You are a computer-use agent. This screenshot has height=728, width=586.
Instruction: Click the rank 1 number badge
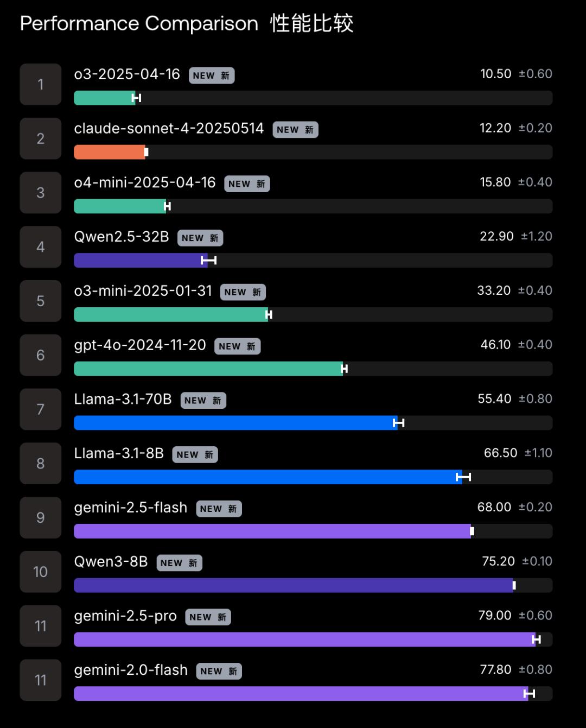tap(41, 84)
